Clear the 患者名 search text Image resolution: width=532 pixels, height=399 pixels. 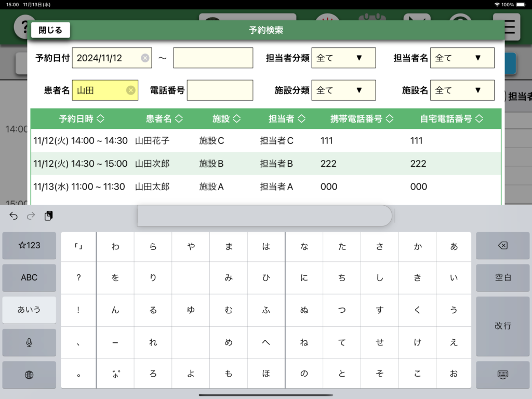point(131,90)
